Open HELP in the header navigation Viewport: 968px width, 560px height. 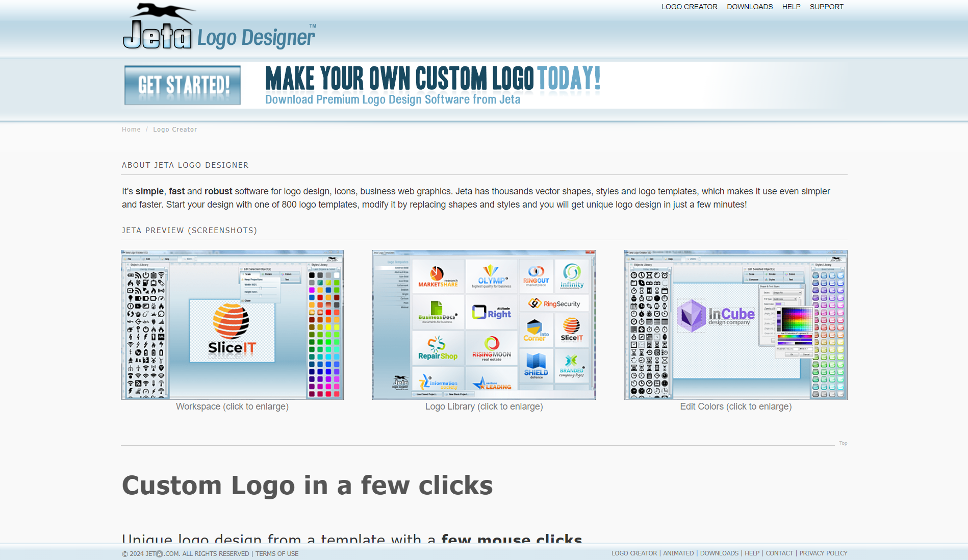[791, 7]
